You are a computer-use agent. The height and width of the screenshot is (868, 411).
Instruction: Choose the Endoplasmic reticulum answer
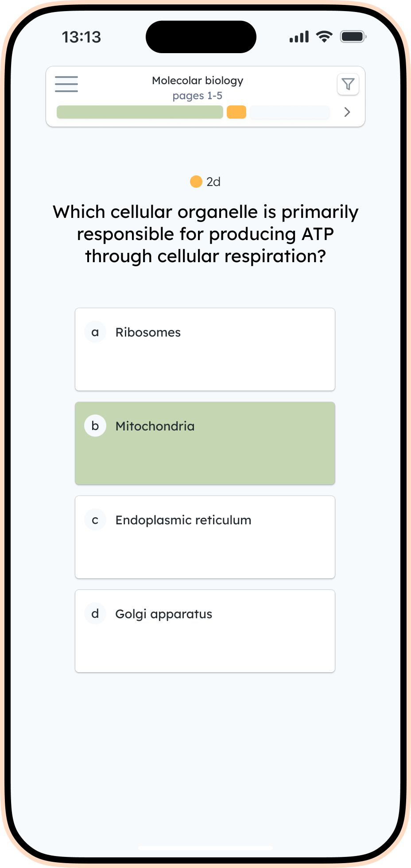pos(205,537)
